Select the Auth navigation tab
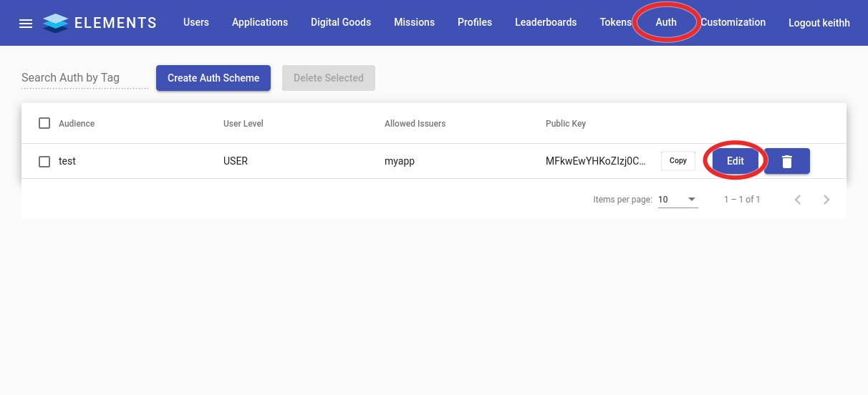Viewport: 868px width, 395px height. pos(665,22)
